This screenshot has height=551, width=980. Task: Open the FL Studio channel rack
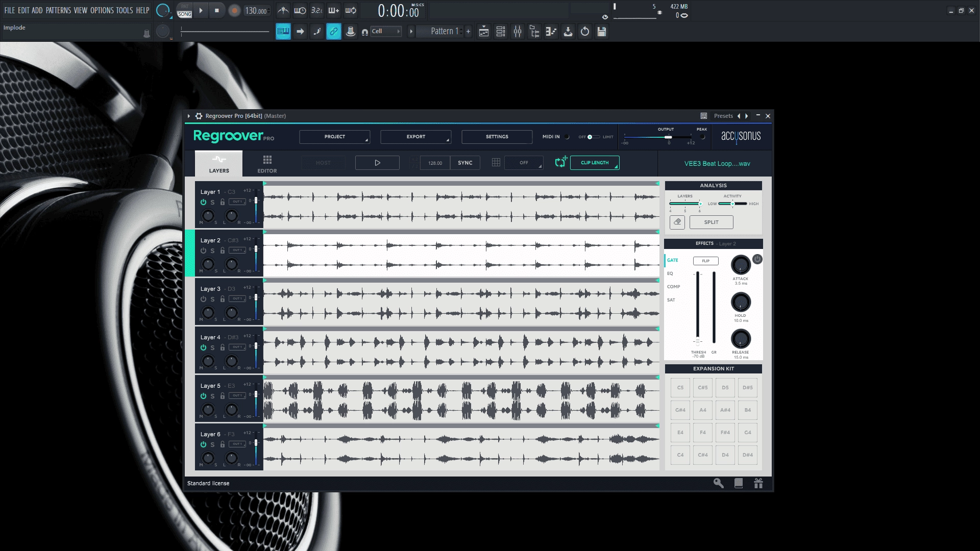point(501,32)
